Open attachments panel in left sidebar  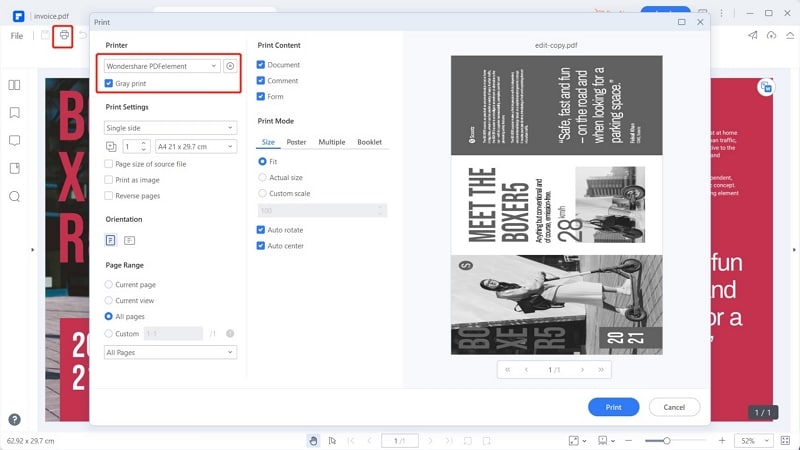(14, 168)
